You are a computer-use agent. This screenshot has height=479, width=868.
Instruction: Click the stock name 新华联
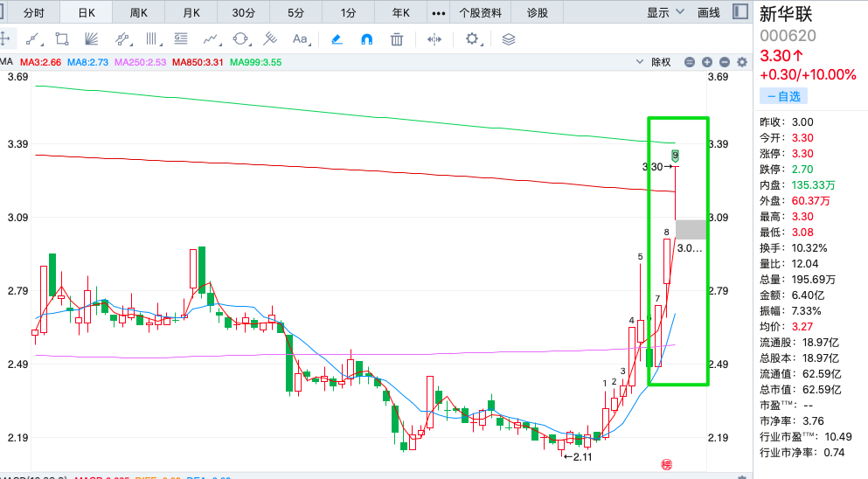pyautogui.click(x=785, y=14)
